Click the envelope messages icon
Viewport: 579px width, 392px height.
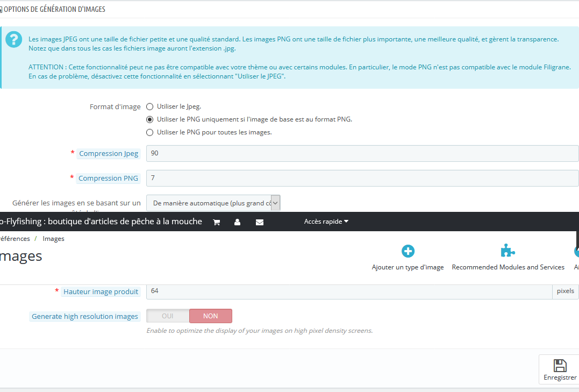tap(260, 222)
